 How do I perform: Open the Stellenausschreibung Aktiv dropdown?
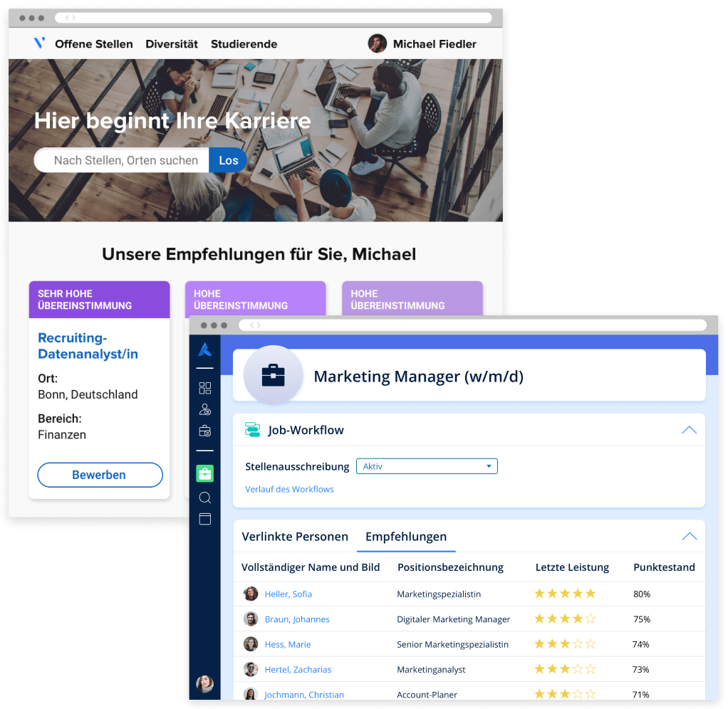tap(427, 466)
